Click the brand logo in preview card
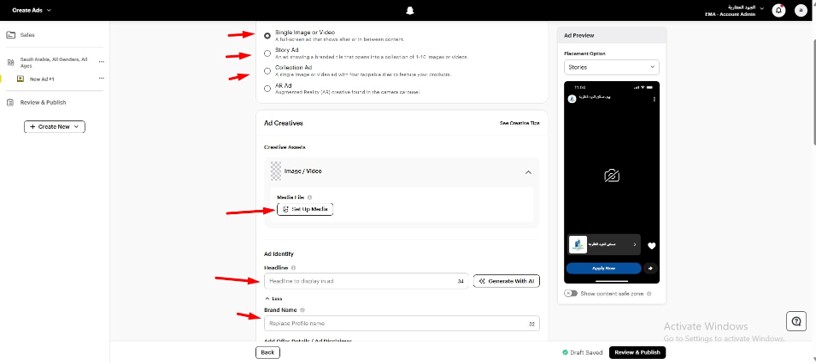The image size is (816, 363). click(x=578, y=244)
